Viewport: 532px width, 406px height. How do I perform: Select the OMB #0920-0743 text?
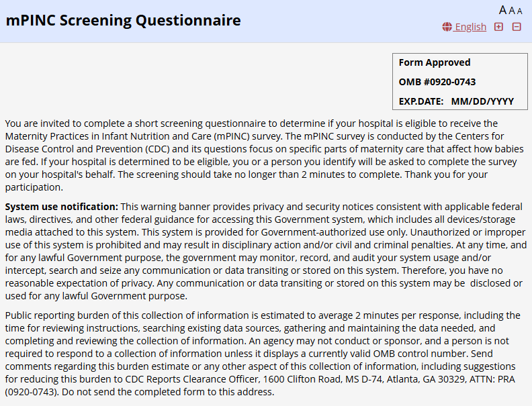(437, 82)
